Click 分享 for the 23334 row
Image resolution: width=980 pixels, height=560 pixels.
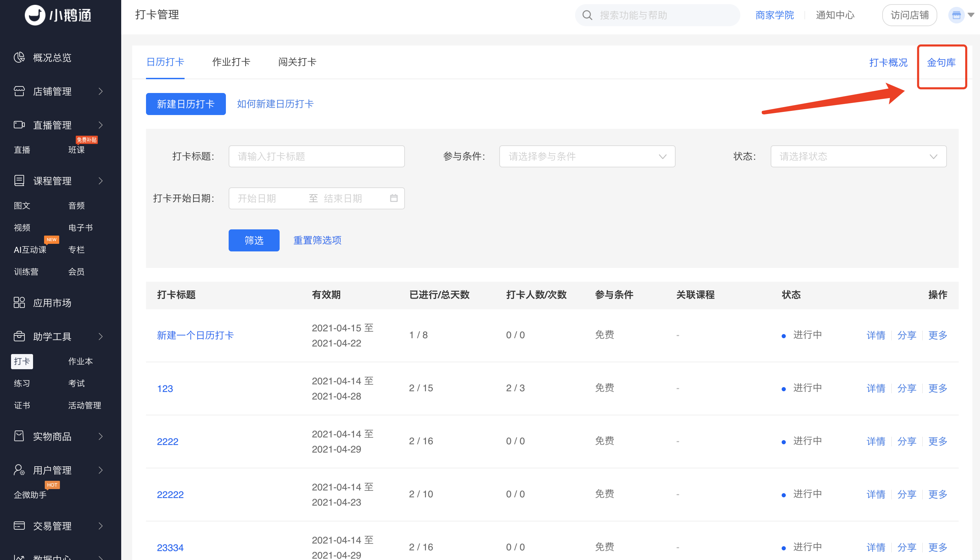coord(907,548)
